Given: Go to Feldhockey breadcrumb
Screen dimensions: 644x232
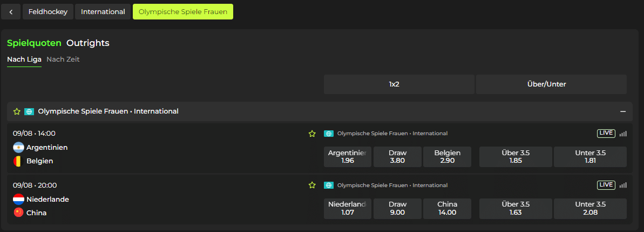Looking at the screenshot, I should [48, 11].
